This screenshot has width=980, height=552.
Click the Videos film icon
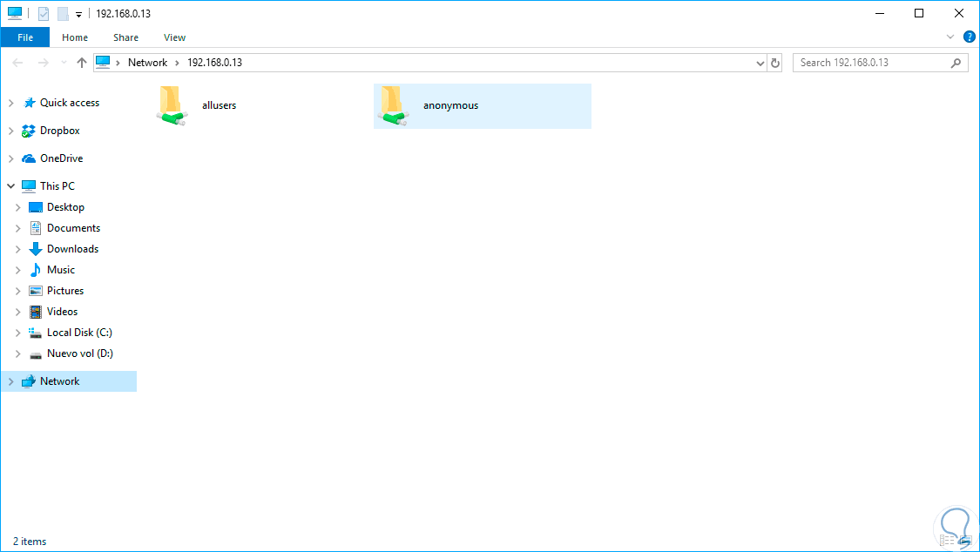click(x=36, y=312)
